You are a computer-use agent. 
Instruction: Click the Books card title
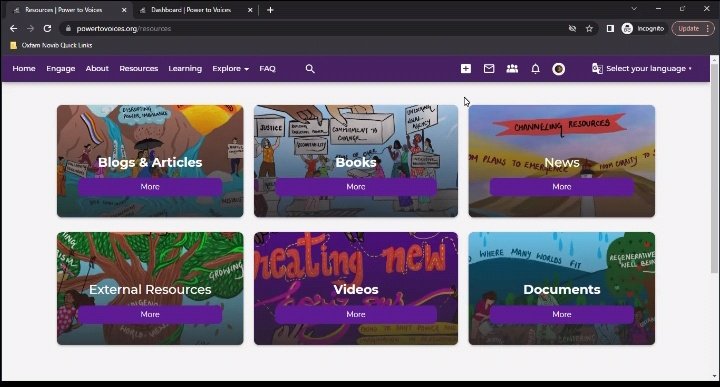coord(356,163)
